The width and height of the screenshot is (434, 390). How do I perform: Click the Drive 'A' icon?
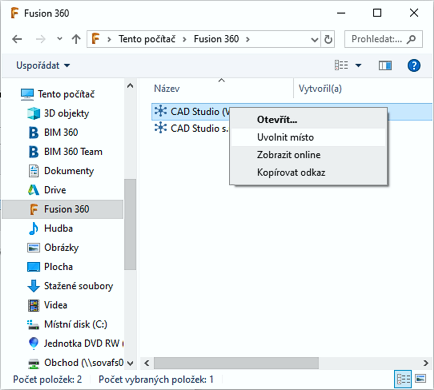(33, 190)
